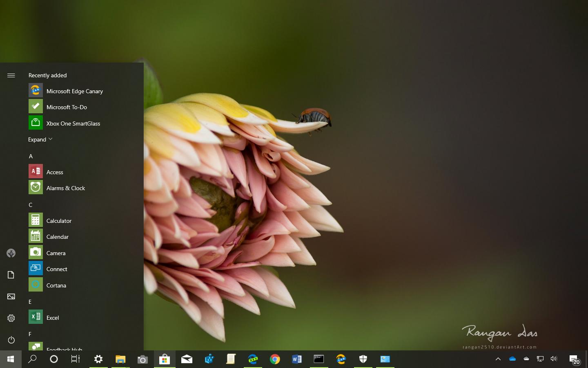
Task: Expand the Start hamburger menu
Action: point(11,75)
